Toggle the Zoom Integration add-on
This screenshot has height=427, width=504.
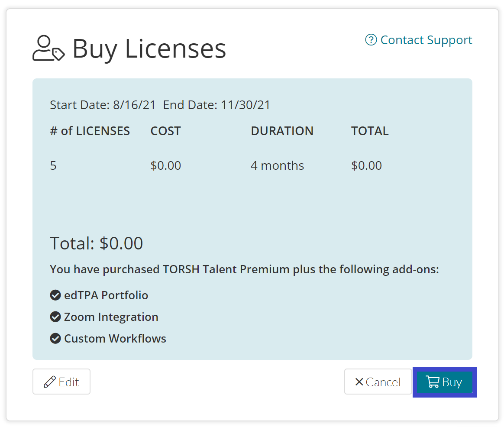pos(111,317)
